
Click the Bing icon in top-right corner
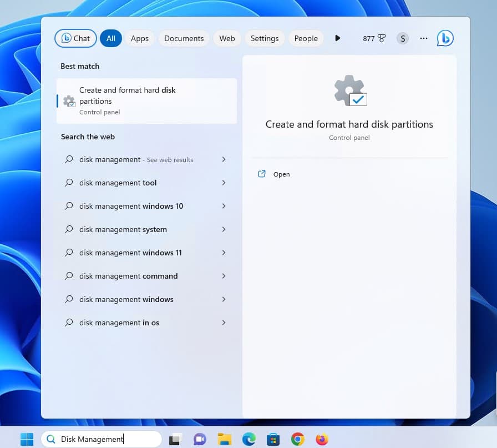pos(445,38)
